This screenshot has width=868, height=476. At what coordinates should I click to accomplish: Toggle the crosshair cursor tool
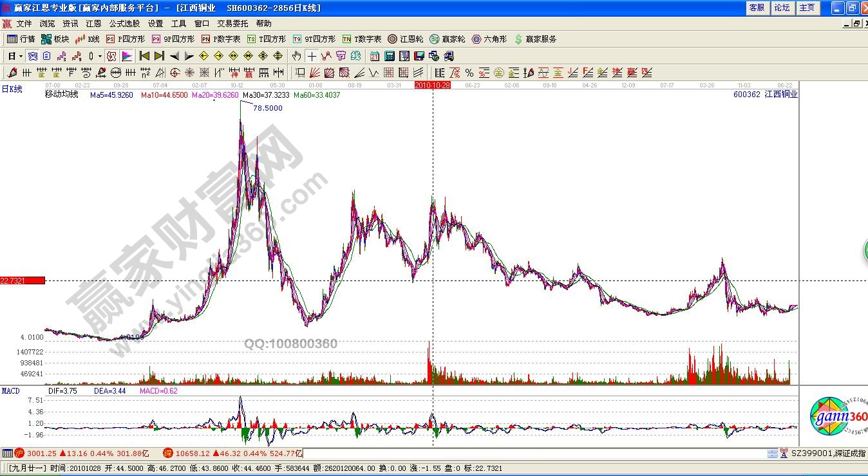[312, 56]
